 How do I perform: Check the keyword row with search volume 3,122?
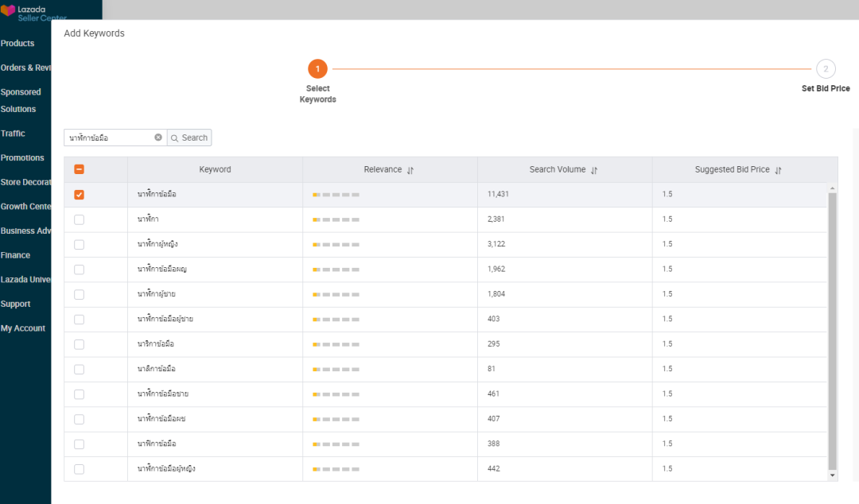tap(79, 244)
